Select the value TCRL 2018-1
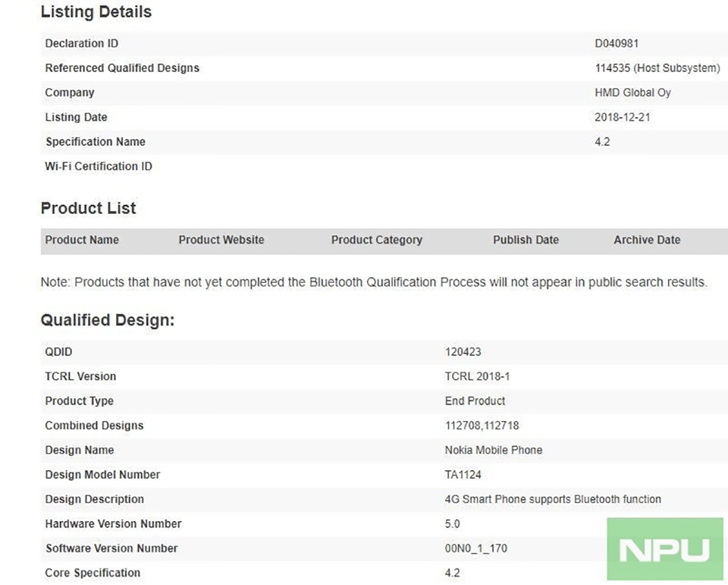The width and height of the screenshot is (728, 585). point(477,376)
